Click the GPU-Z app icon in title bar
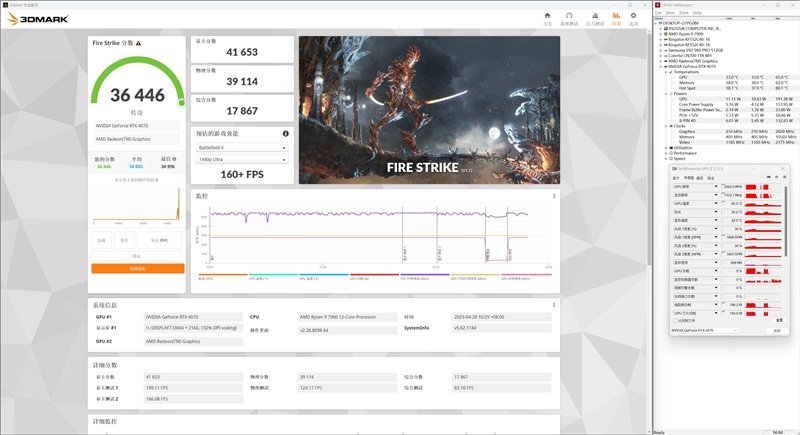This screenshot has width=800, height=435. point(674,169)
